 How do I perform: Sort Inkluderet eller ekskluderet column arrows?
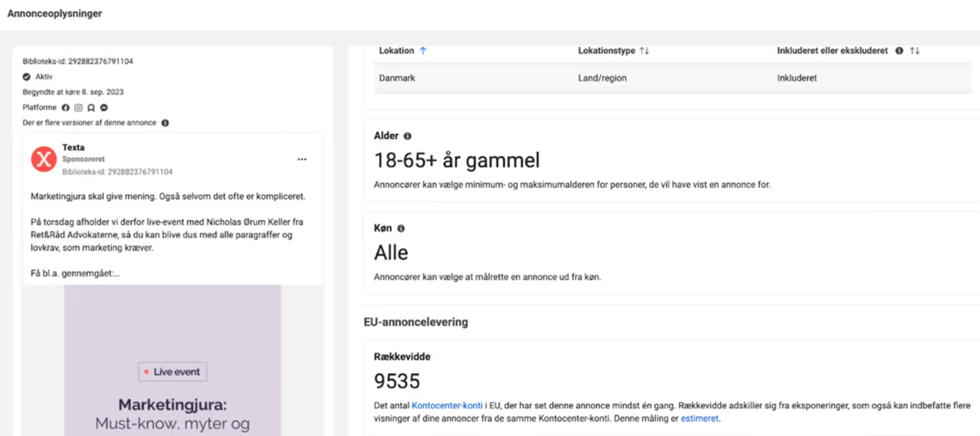click(x=915, y=50)
